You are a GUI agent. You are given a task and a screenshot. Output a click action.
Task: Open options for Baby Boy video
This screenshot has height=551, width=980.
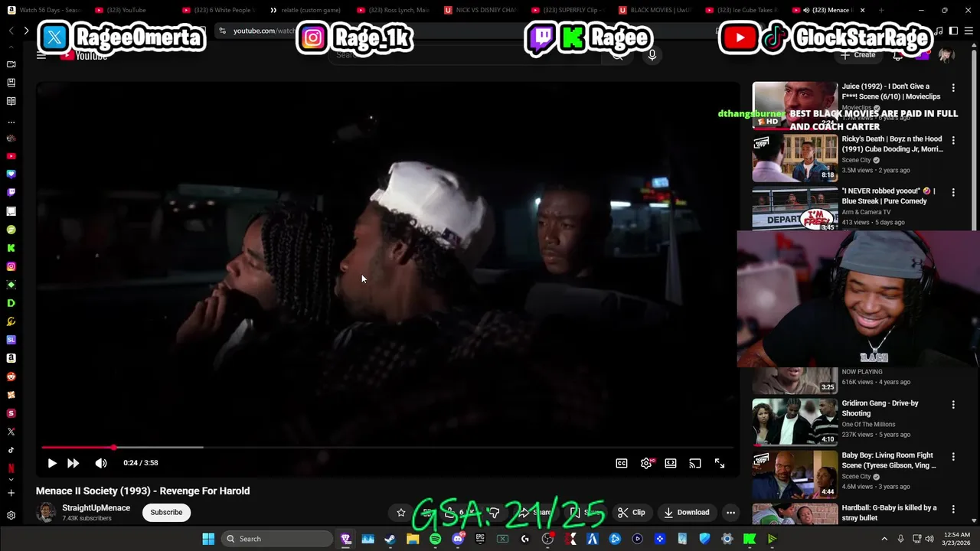tap(953, 456)
